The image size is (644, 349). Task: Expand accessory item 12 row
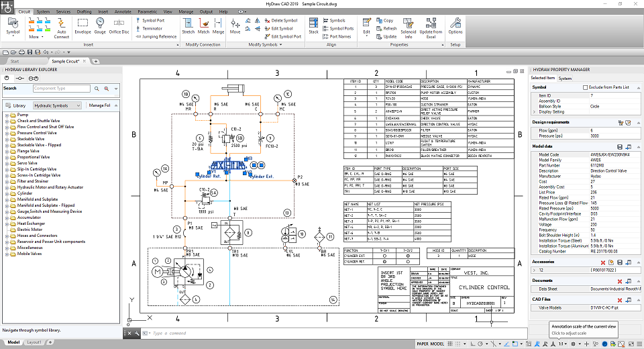pos(534,270)
